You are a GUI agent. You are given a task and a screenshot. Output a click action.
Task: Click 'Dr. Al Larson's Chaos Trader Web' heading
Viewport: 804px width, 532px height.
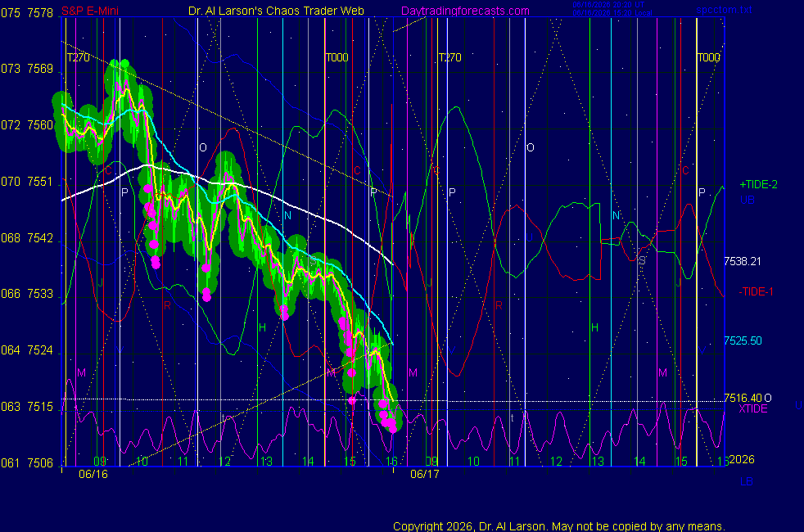click(276, 11)
